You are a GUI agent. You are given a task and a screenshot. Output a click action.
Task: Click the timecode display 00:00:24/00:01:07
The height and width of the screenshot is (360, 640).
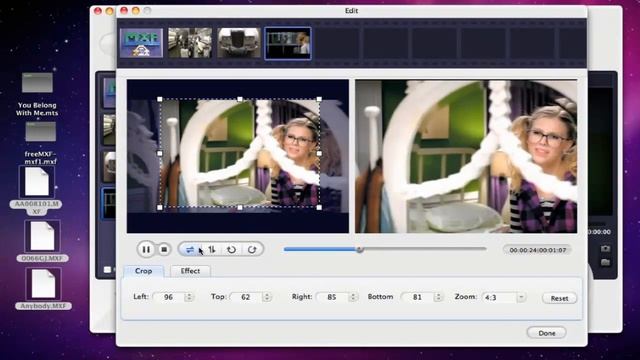tap(538, 250)
